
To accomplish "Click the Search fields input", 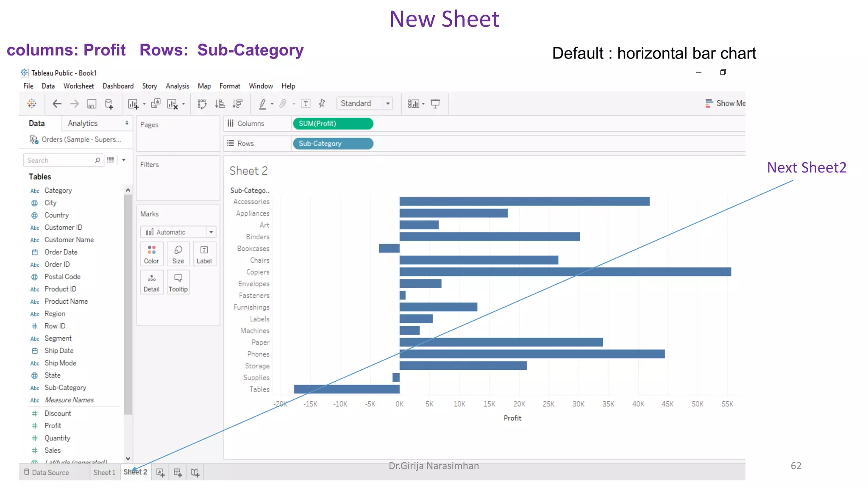I will (64, 161).
